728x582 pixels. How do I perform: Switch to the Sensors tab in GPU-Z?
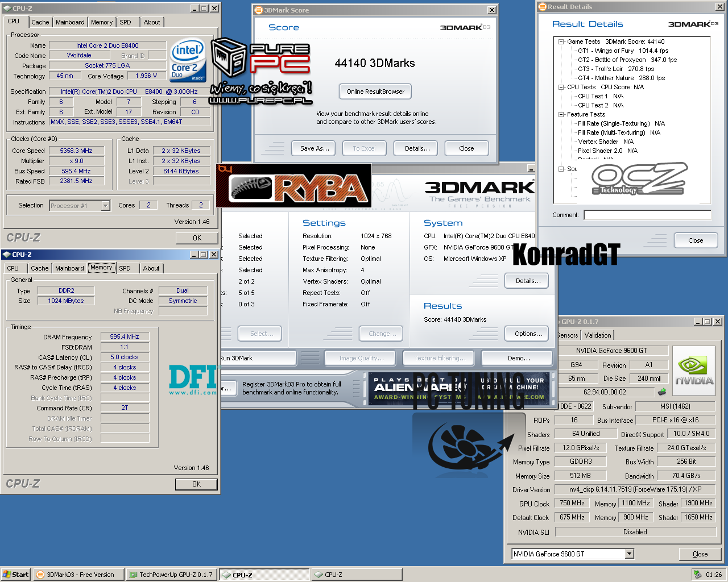pos(568,335)
